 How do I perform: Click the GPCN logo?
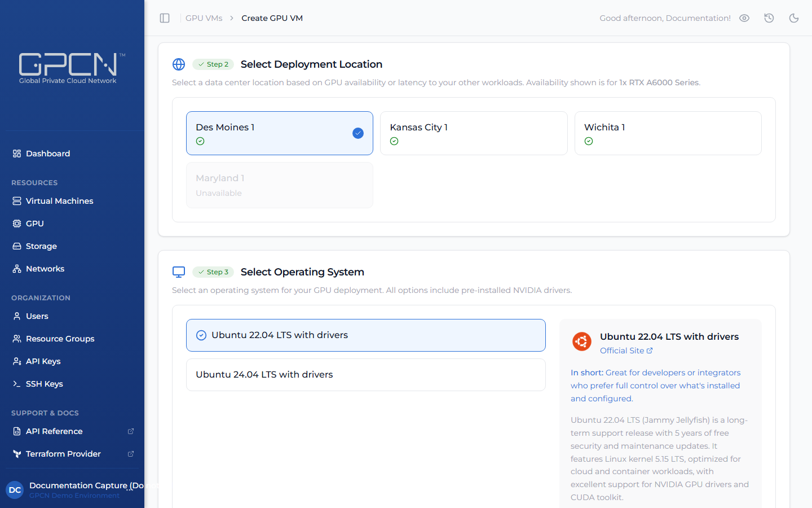tap(72, 68)
